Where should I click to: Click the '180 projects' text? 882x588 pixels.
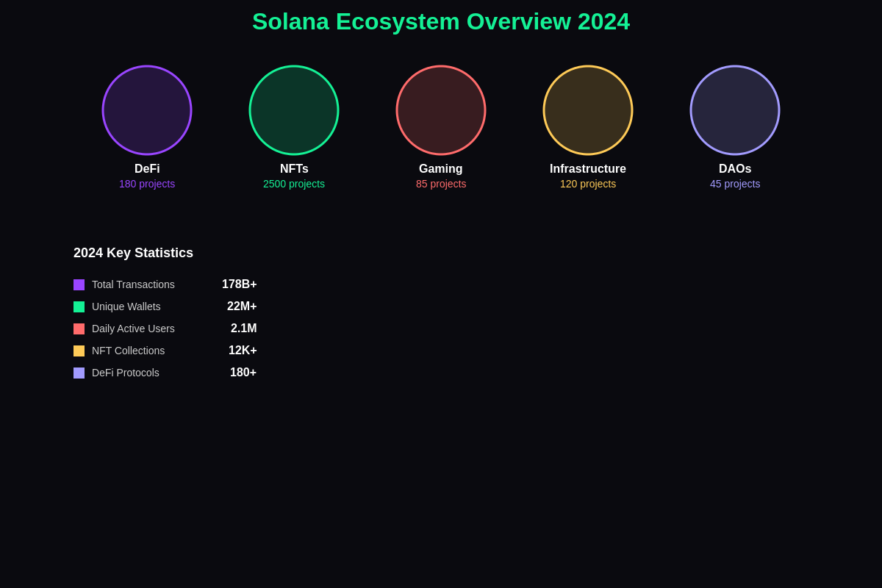click(x=147, y=184)
